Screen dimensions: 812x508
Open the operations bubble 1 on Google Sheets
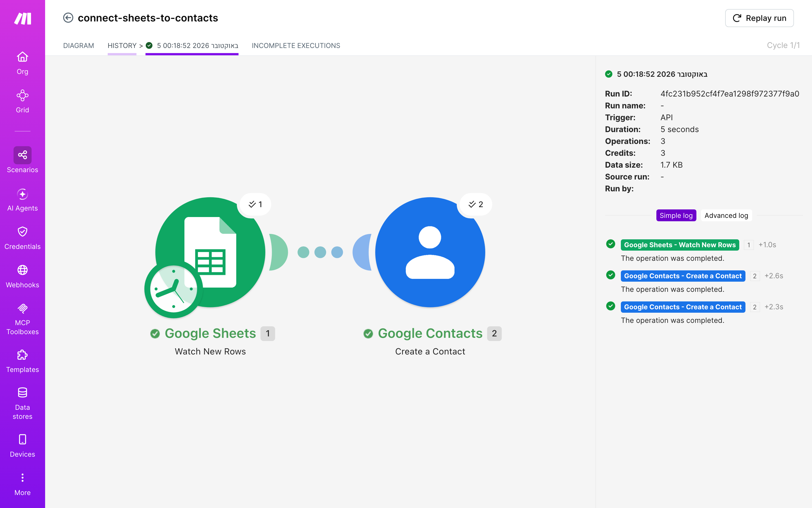point(255,204)
